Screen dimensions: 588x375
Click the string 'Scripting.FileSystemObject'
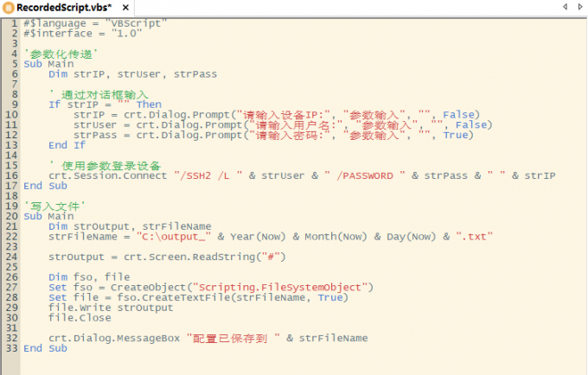pos(280,288)
